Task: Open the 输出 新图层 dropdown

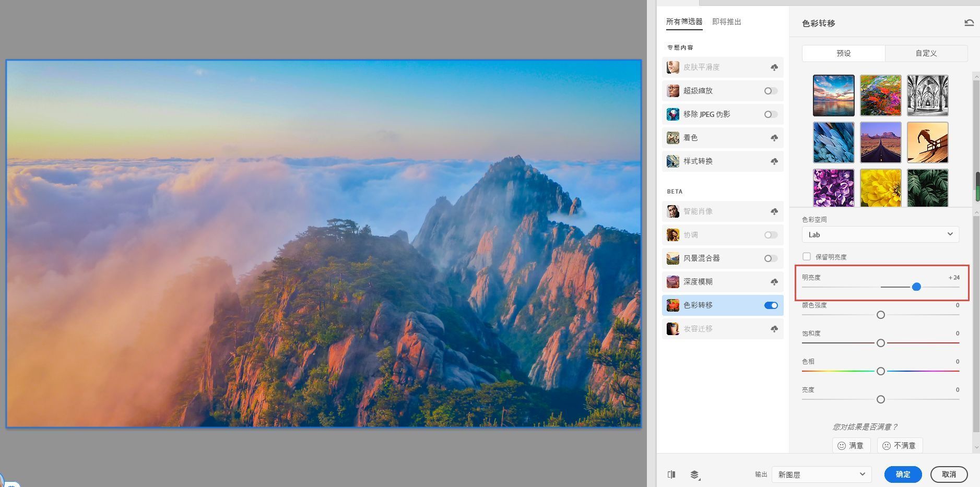Action: (820, 474)
